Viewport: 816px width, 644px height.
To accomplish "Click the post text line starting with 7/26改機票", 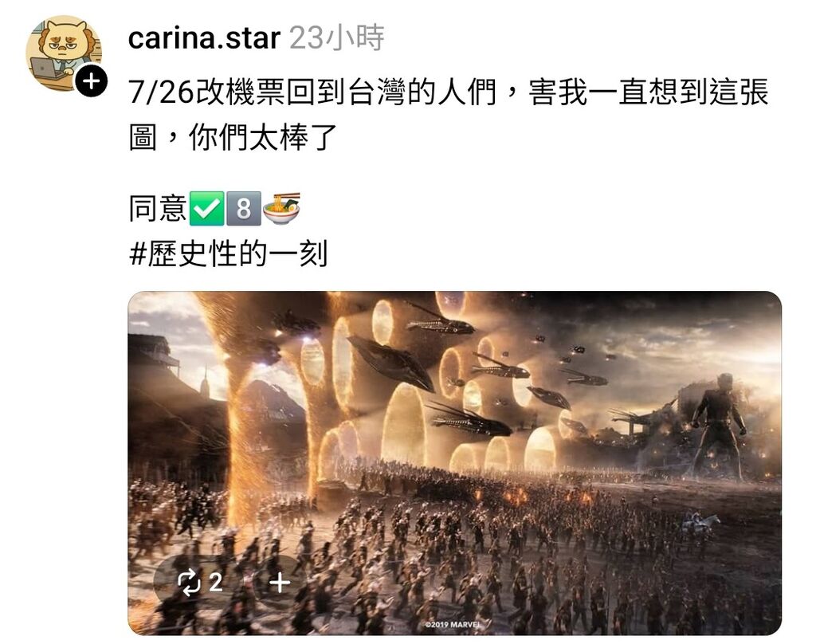I will [448, 92].
